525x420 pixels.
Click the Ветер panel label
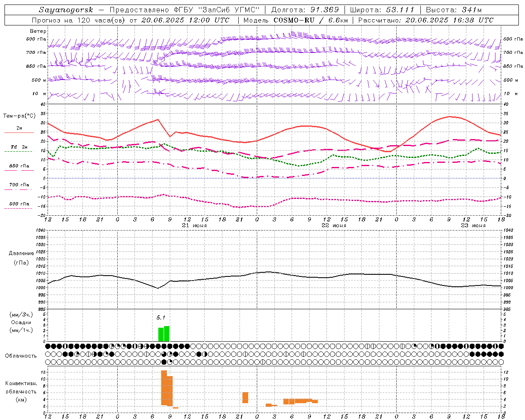tap(38, 31)
